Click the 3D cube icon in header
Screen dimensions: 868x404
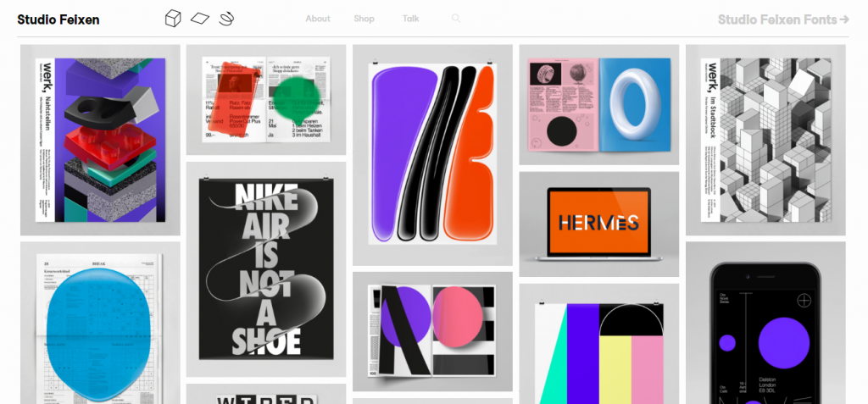point(173,19)
